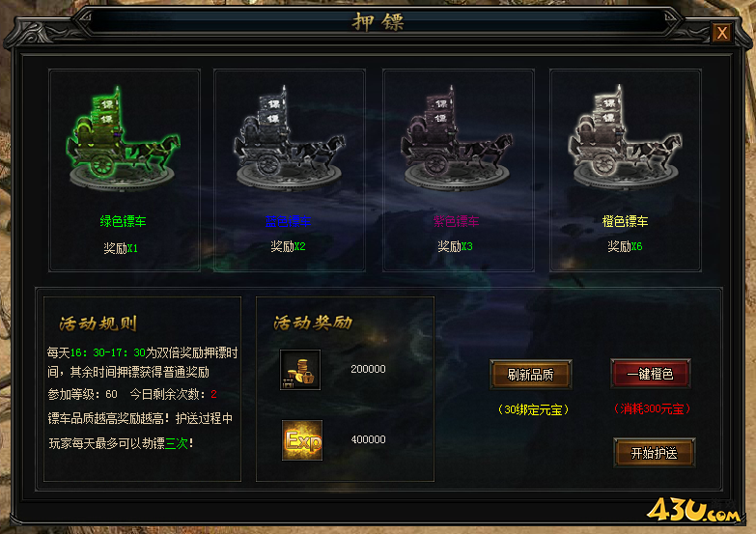Screen dimensions: 756x534
Task: Click the 橙色镖车 label
Action: pyautogui.click(x=625, y=221)
